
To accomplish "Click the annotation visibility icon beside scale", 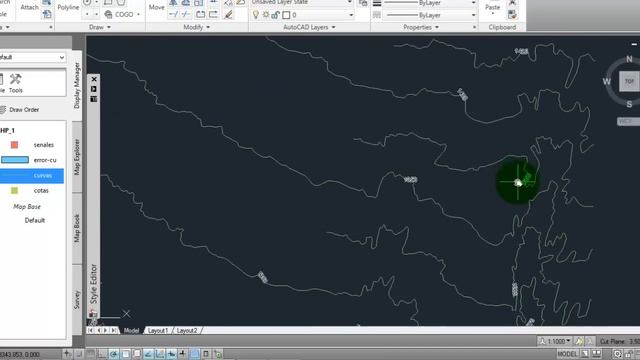I will [579, 341].
